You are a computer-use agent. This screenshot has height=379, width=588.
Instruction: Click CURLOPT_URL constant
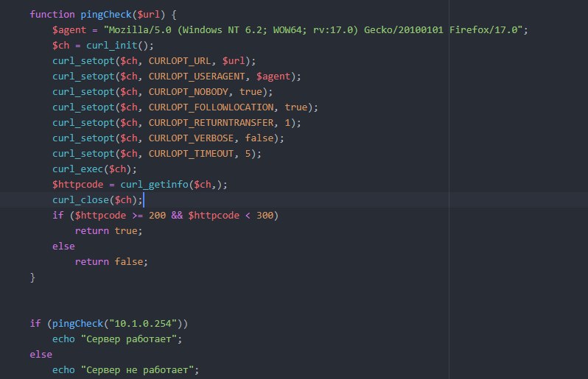click(x=180, y=61)
